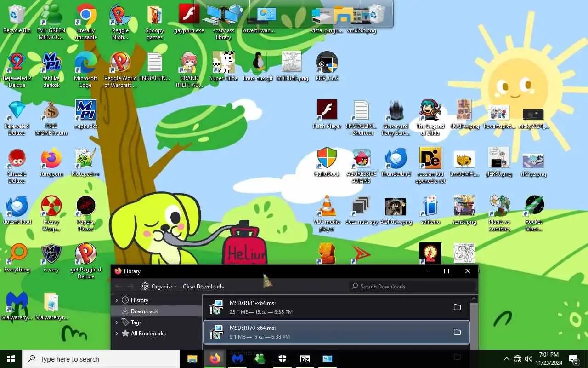Image resolution: width=588 pixels, height=368 pixels.
Task: Select the 'deez nuts spy' shortcut
Action: [x=362, y=210]
